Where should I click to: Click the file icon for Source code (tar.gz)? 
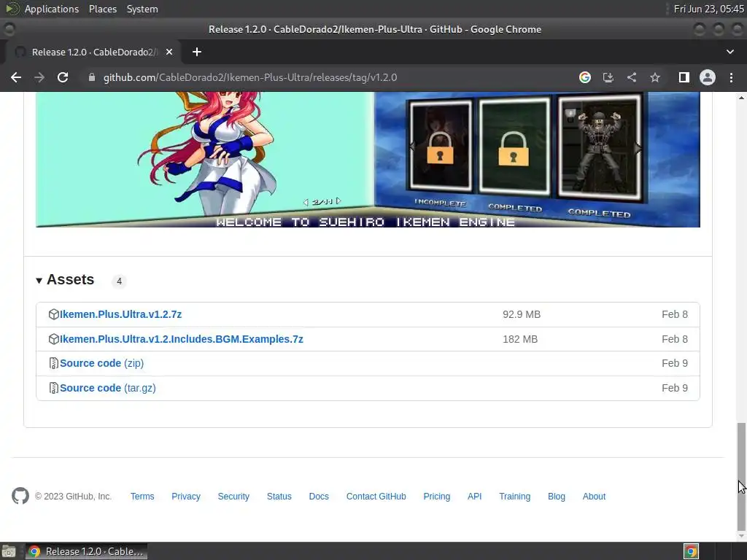pos(53,388)
